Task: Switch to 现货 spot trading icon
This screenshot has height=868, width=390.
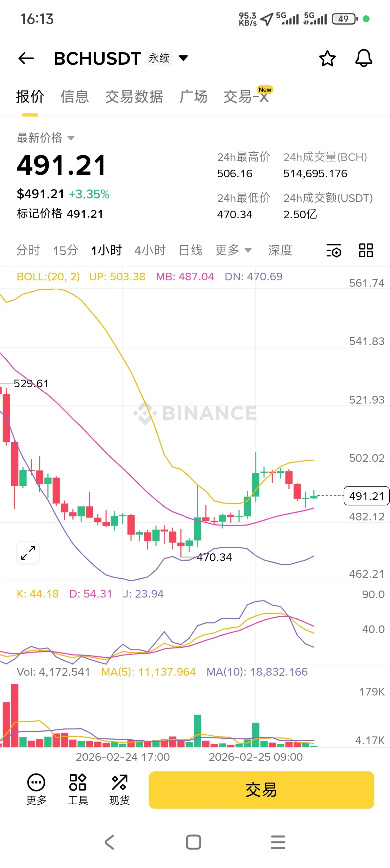Action: [x=120, y=789]
